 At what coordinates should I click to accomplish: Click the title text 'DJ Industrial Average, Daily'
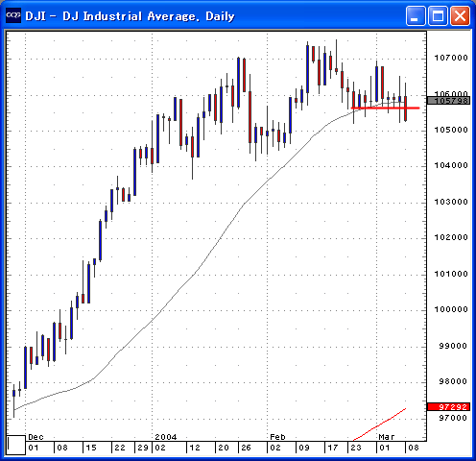click(149, 16)
